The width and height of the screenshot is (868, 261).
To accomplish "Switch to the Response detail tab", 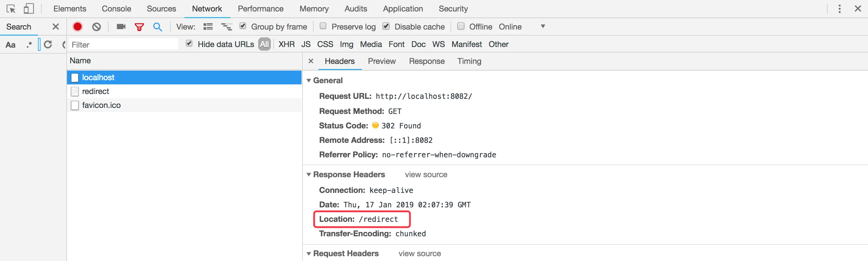I will coord(426,61).
